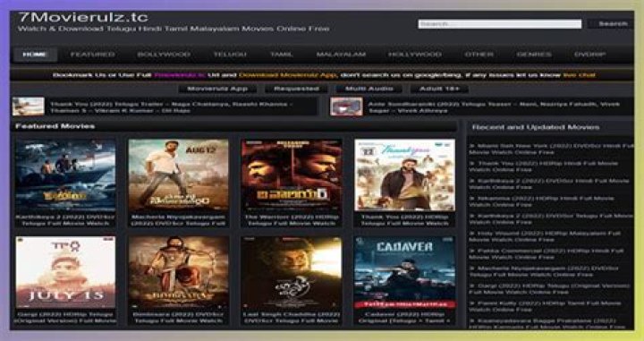Open the Karthikeya 2 featured poster
Screen dimensions: 644x341
point(65,175)
